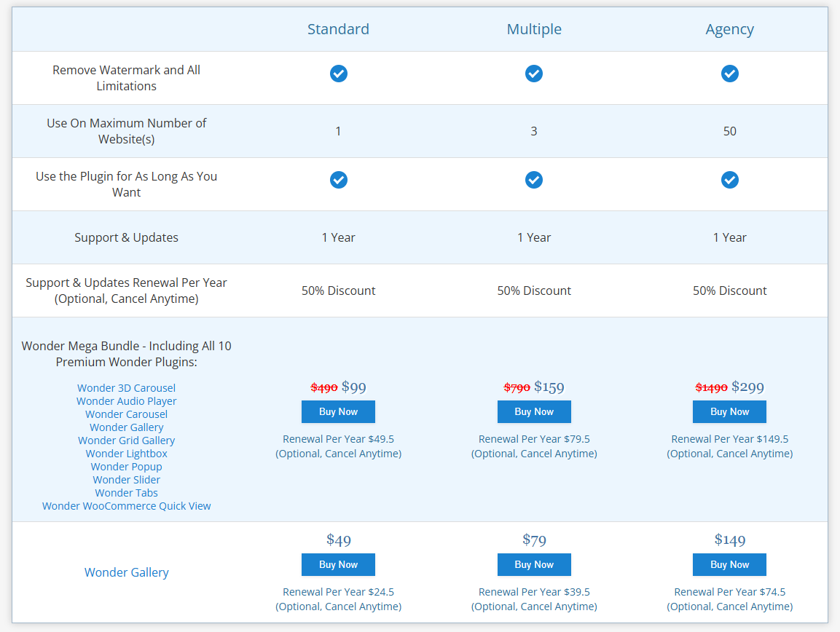Click '1 Year' under Standard column
The height and width of the screenshot is (632, 840).
tap(339, 238)
